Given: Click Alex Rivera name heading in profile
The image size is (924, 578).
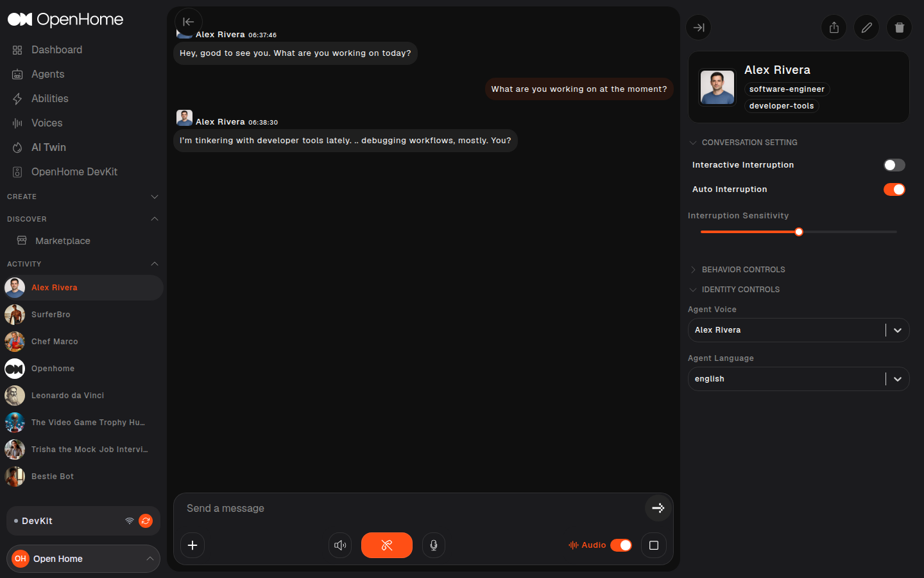Looking at the screenshot, I should (777, 70).
